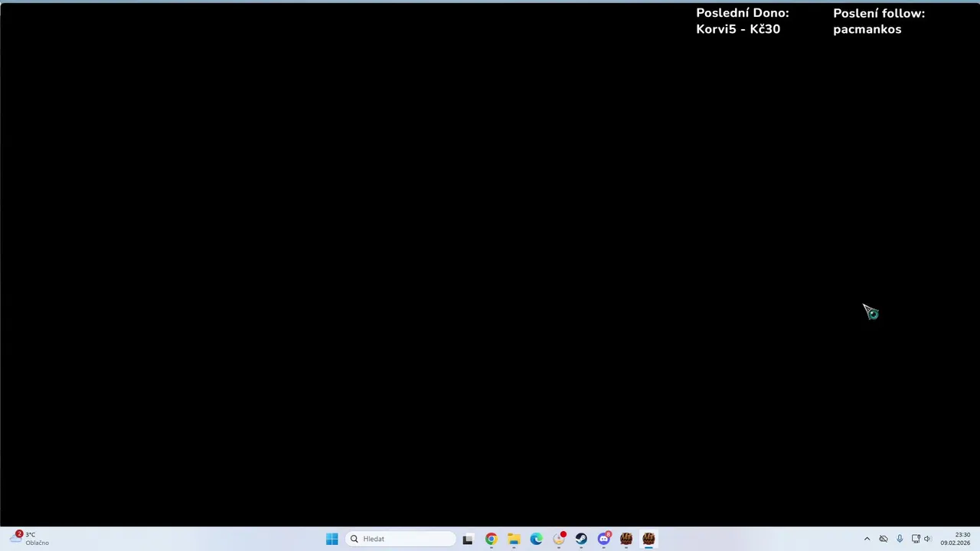Click the "Poslední Dono:" overlay text
This screenshot has height=551, width=980.
pos(742,13)
